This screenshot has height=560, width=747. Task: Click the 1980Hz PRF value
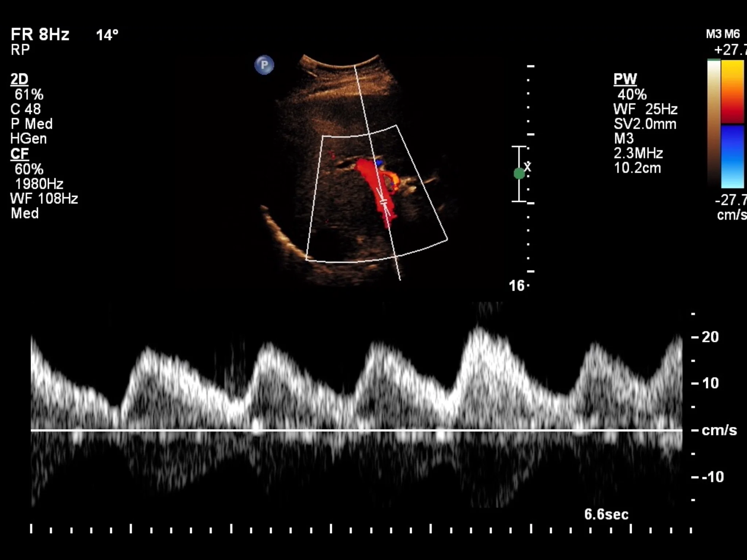click(x=39, y=184)
